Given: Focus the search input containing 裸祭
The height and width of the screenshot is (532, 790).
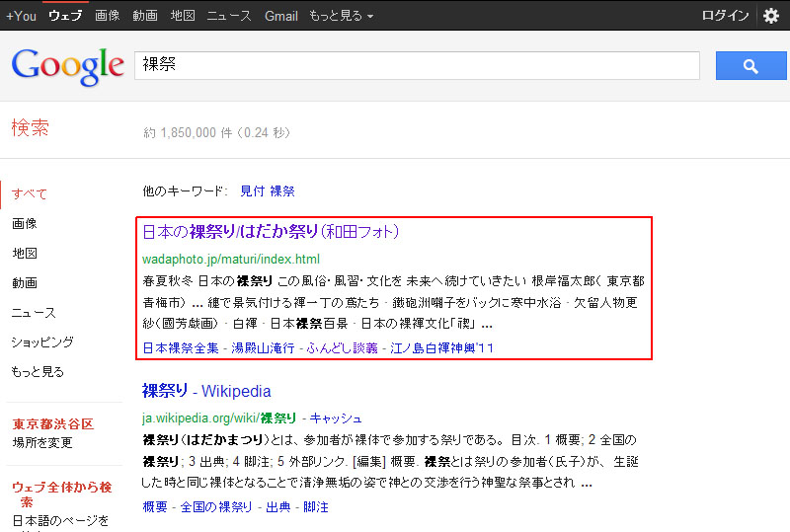Looking at the screenshot, I should 417,65.
